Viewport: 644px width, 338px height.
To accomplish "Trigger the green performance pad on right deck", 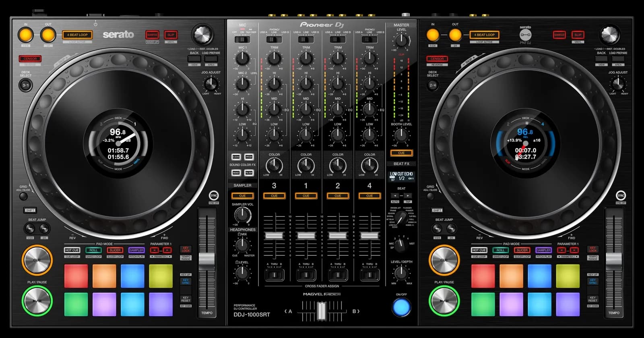I will click(x=483, y=304).
